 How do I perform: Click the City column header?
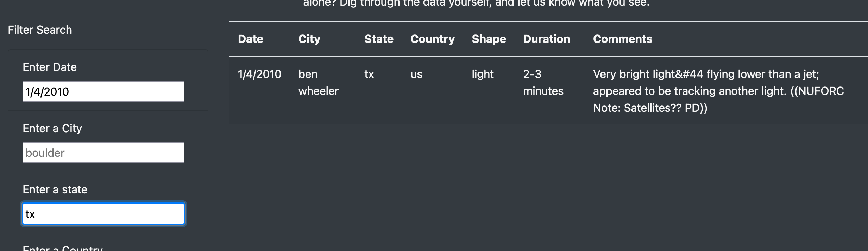click(309, 39)
